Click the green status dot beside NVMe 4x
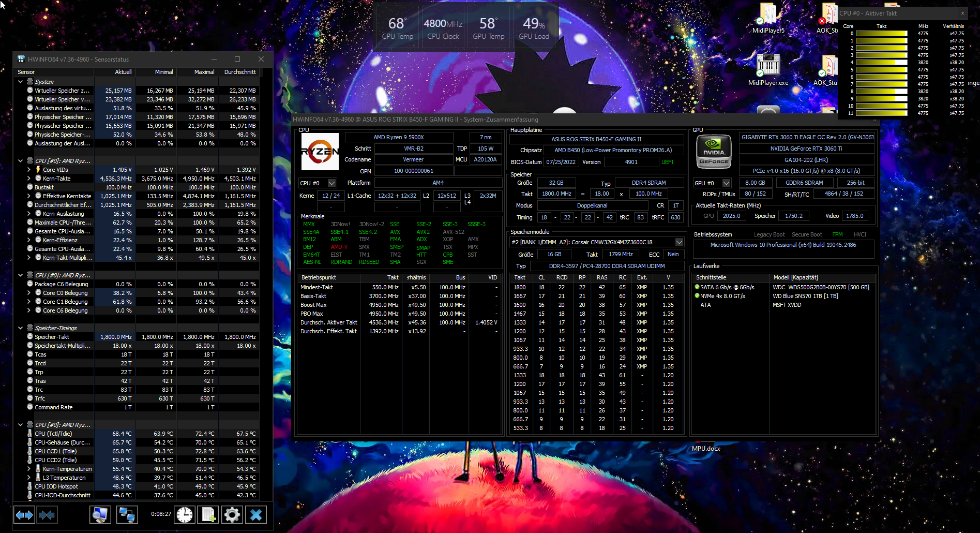 [697, 296]
